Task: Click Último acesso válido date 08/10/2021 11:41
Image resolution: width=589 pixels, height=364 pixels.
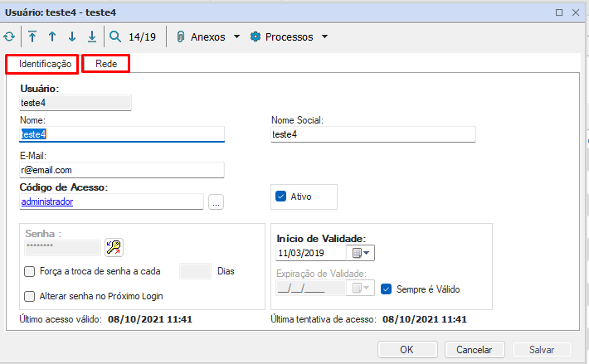Action: coord(150,319)
